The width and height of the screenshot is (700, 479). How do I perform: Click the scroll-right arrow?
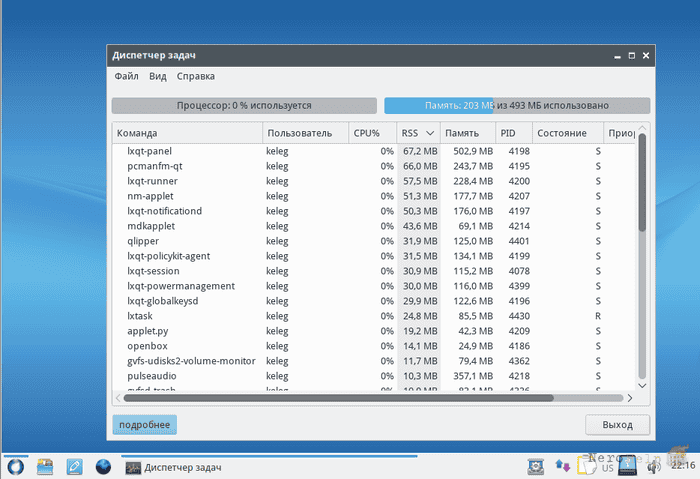(x=629, y=398)
